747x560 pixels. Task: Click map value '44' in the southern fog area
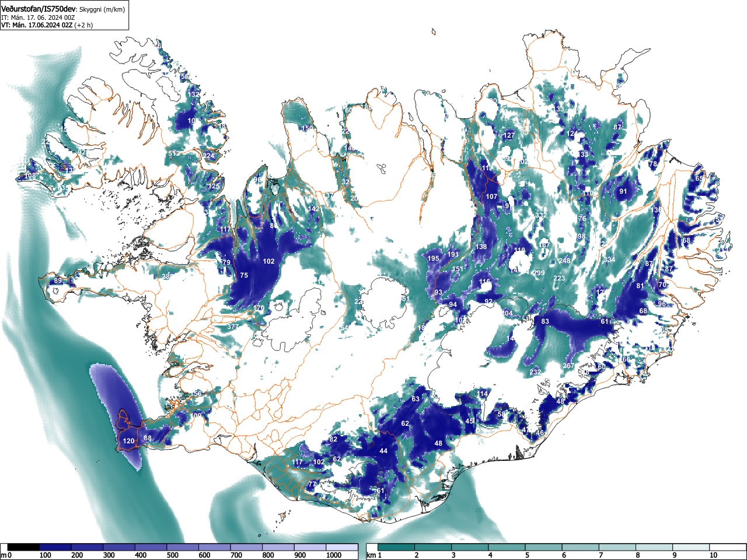click(x=383, y=451)
